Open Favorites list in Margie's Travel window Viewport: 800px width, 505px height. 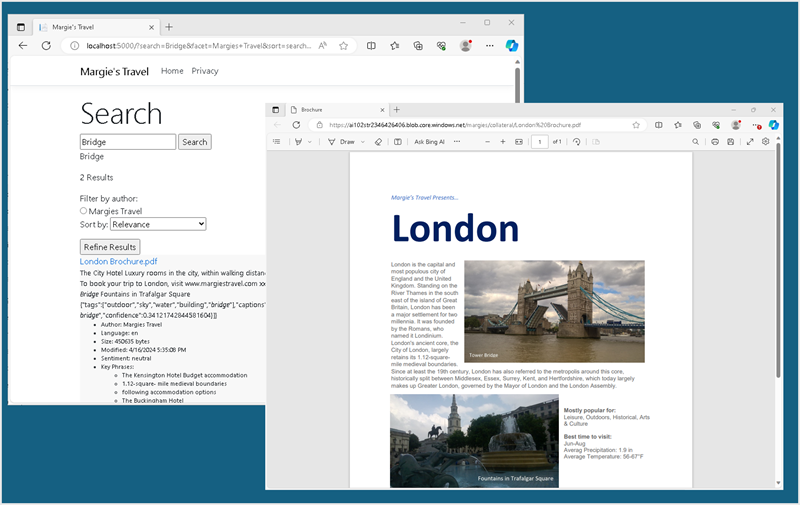pyautogui.click(x=394, y=46)
